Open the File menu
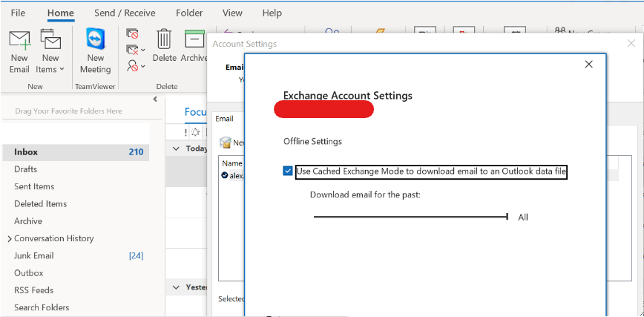 18,13
